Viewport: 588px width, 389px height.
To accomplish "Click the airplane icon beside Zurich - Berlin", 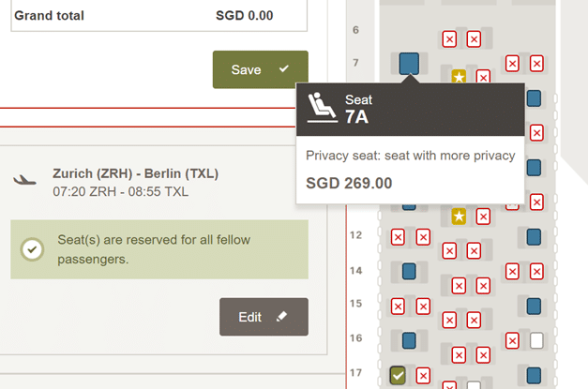I will pos(25,179).
